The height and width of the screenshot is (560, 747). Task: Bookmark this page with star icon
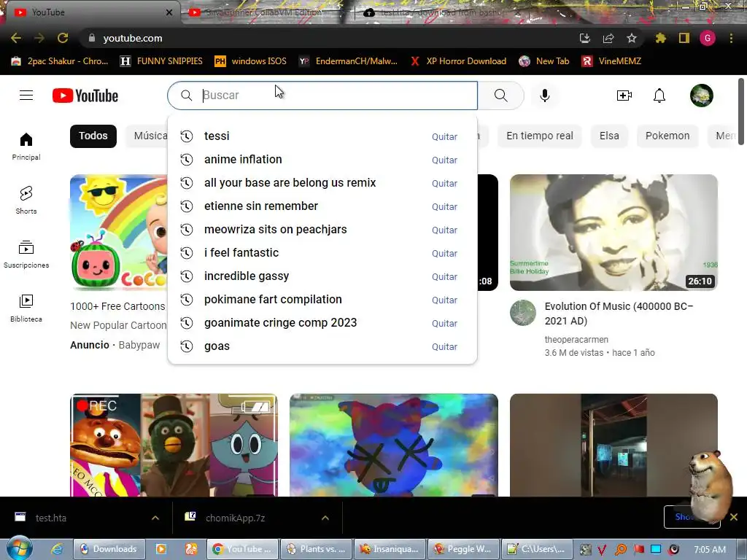(632, 38)
